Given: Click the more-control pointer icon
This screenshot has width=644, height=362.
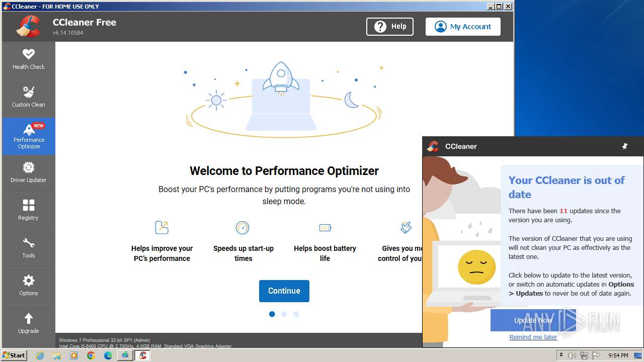Looking at the screenshot, I should click(x=406, y=228).
